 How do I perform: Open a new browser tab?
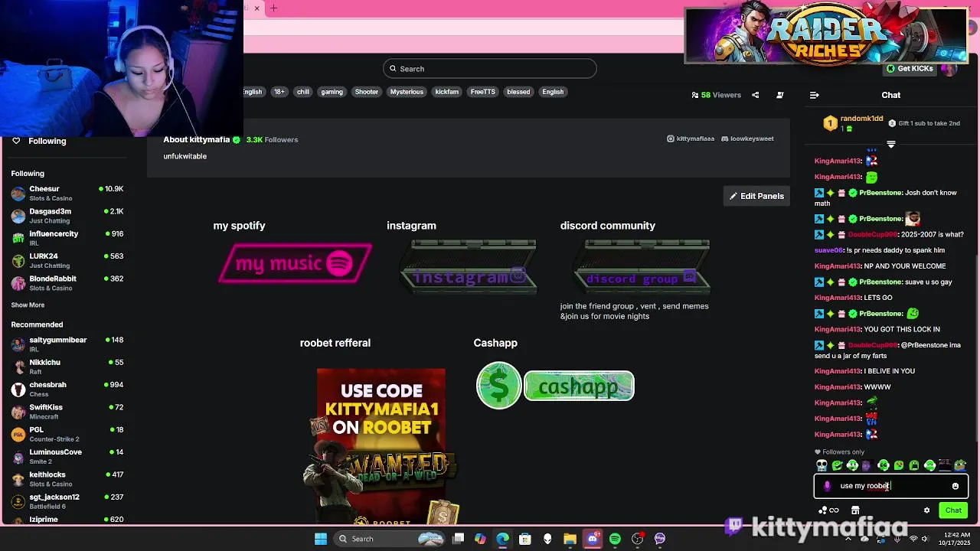(x=273, y=8)
